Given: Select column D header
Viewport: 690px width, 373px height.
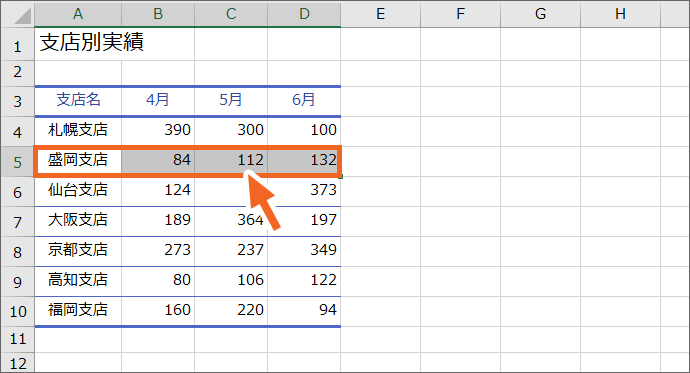Looking at the screenshot, I should [x=304, y=15].
